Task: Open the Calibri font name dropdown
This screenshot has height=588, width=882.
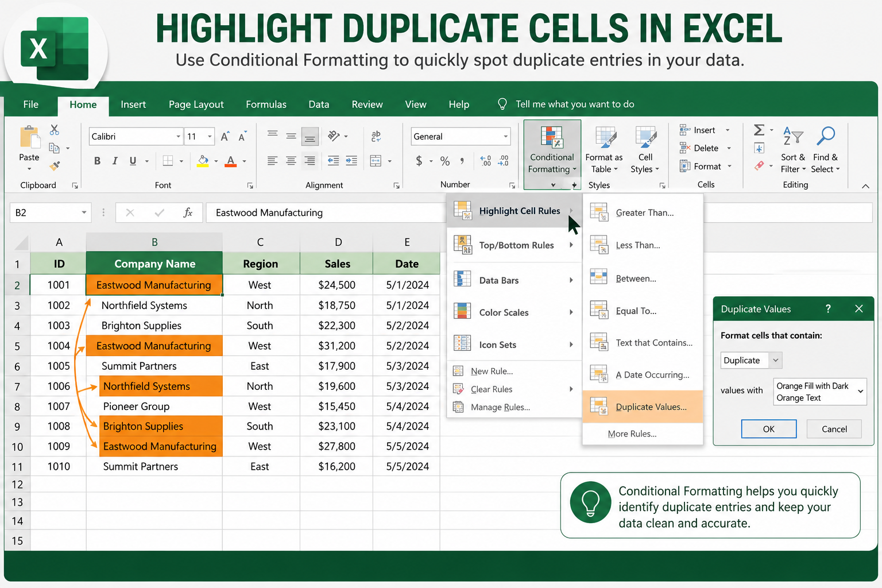Action: pos(178,136)
